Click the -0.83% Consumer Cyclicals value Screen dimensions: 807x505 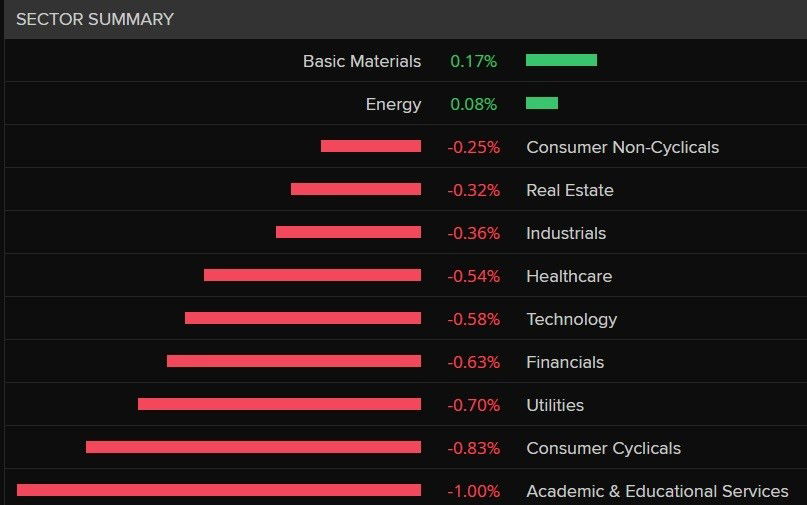click(x=473, y=448)
